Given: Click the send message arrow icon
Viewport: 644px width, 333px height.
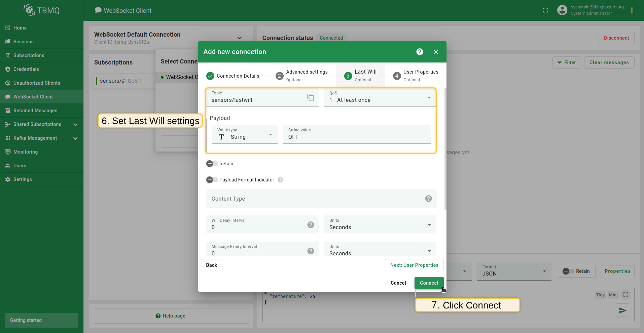Looking at the screenshot, I should click(x=622, y=310).
